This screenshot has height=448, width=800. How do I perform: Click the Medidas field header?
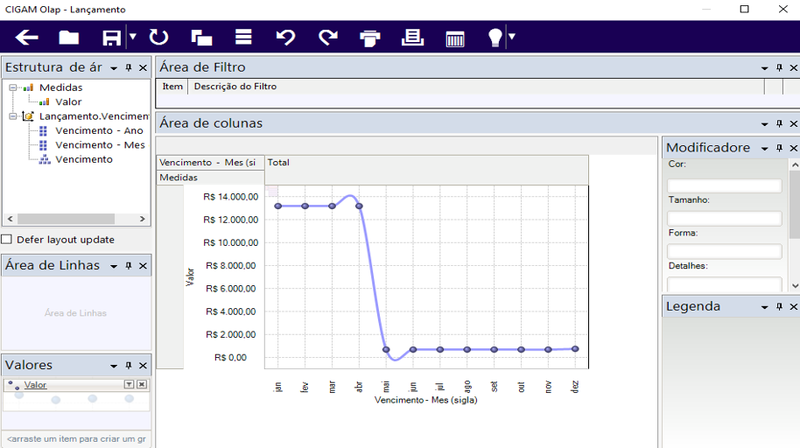tap(210, 178)
